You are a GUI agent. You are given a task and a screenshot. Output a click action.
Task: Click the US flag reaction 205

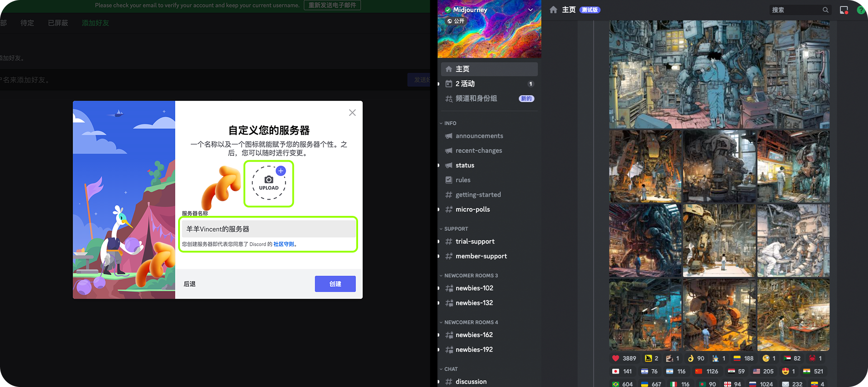click(763, 371)
